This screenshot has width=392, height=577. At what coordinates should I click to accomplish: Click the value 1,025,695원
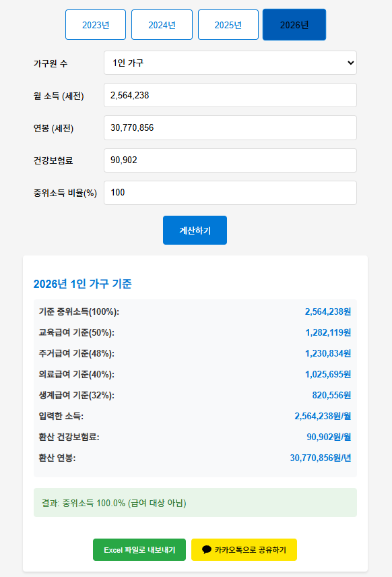point(327,374)
